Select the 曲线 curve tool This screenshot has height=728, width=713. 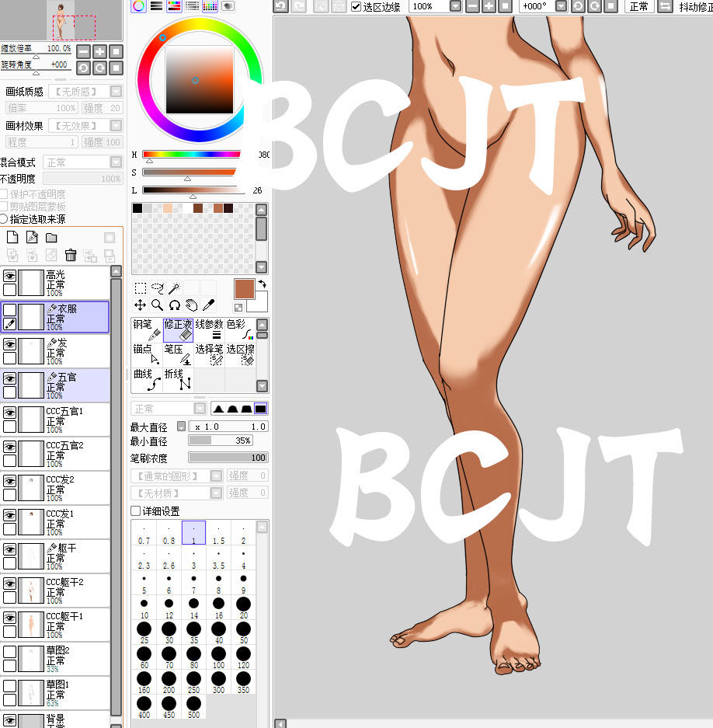point(147,380)
